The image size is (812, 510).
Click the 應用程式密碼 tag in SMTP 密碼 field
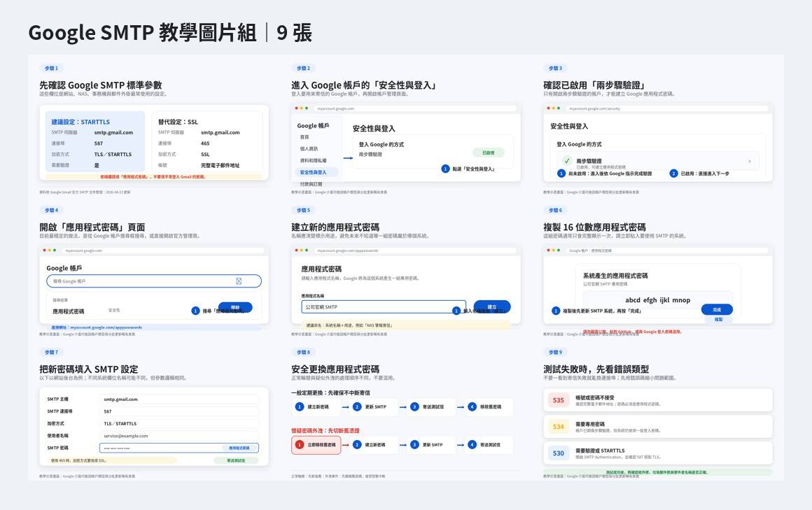tap(239, 448)
